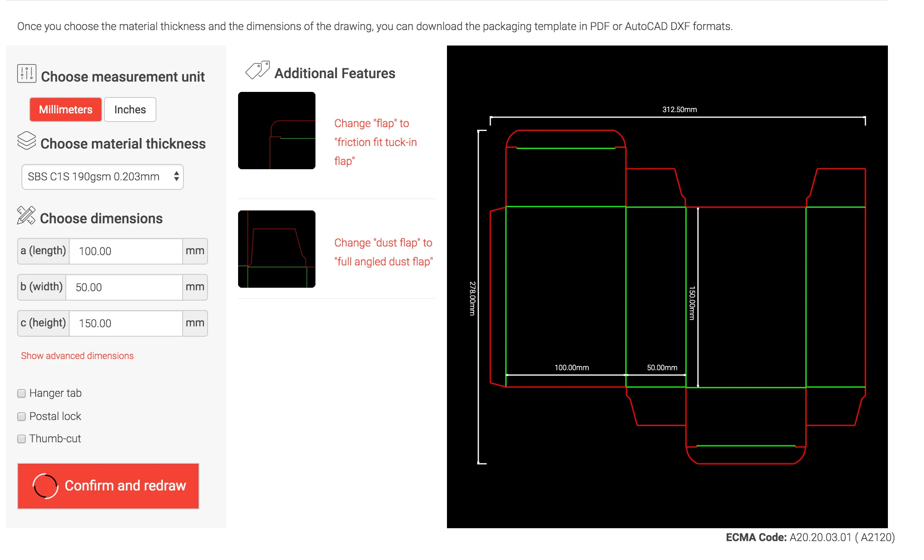Enable the Hanger tab option
The image size is (924, 560).
[21, 393]
